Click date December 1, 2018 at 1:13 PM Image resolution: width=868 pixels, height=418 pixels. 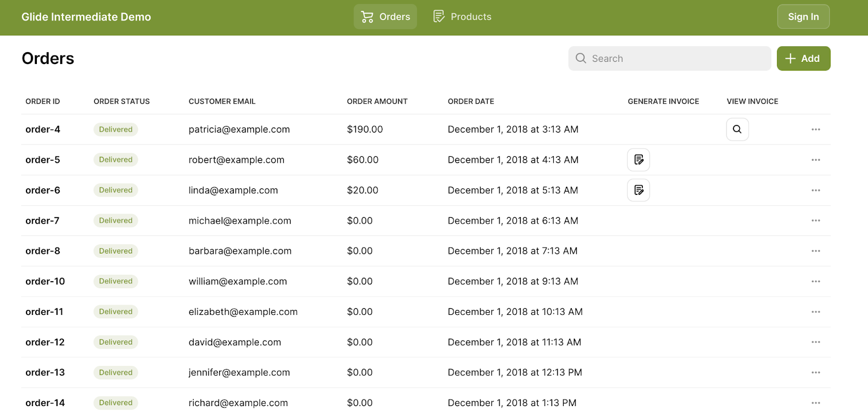tap(512, 403)
